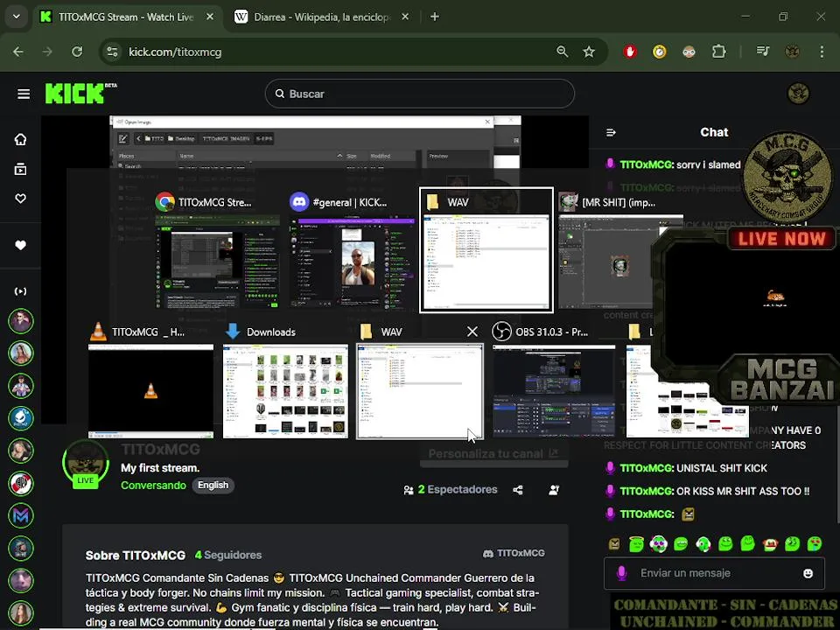Insert the red mushroom-hat emote
Screen dimensions: 840x630
[769, 543]
